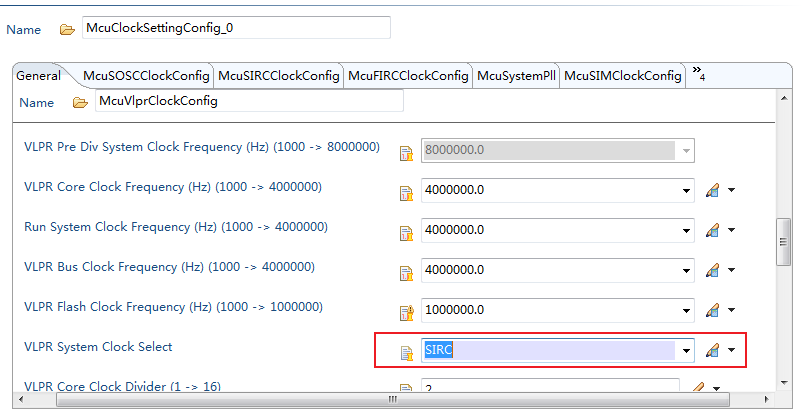Click folder icon beside McuVlprClockConfig name

[80, 103]
